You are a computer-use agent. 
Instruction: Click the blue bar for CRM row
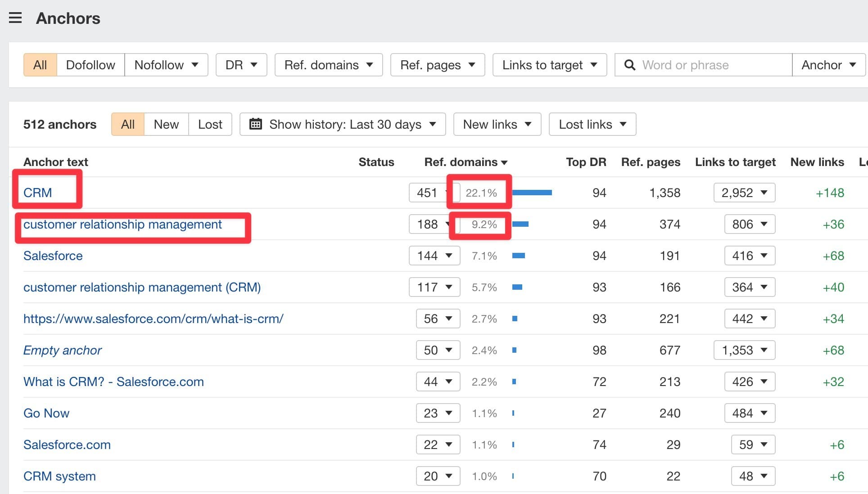tap(532, 193)
